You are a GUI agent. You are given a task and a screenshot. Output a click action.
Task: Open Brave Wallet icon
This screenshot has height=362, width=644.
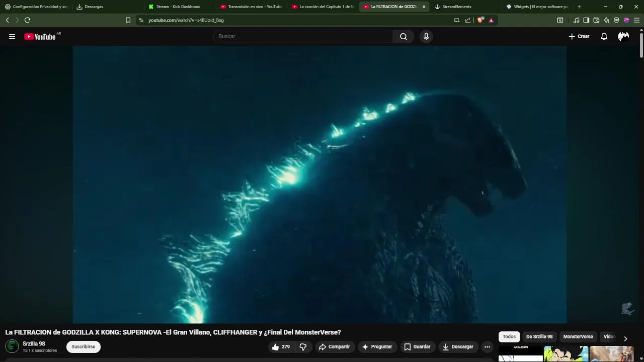click(596, 20)
